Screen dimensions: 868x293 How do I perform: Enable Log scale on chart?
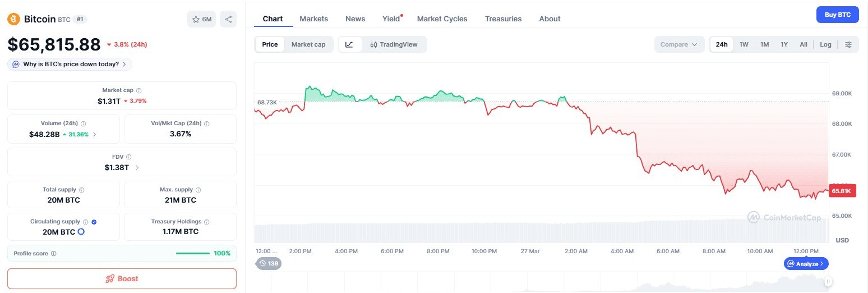coord(825,44)
